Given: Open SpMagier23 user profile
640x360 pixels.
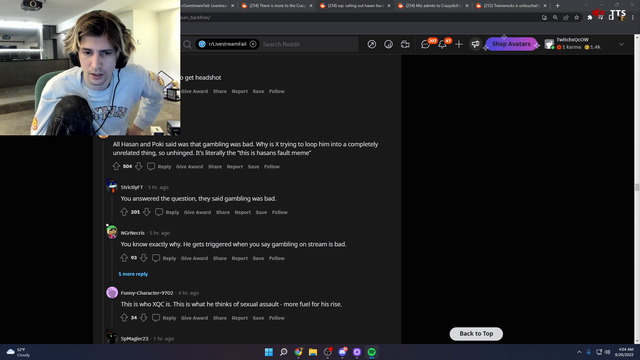Looking at the screenshot, I should coord(134,339).
